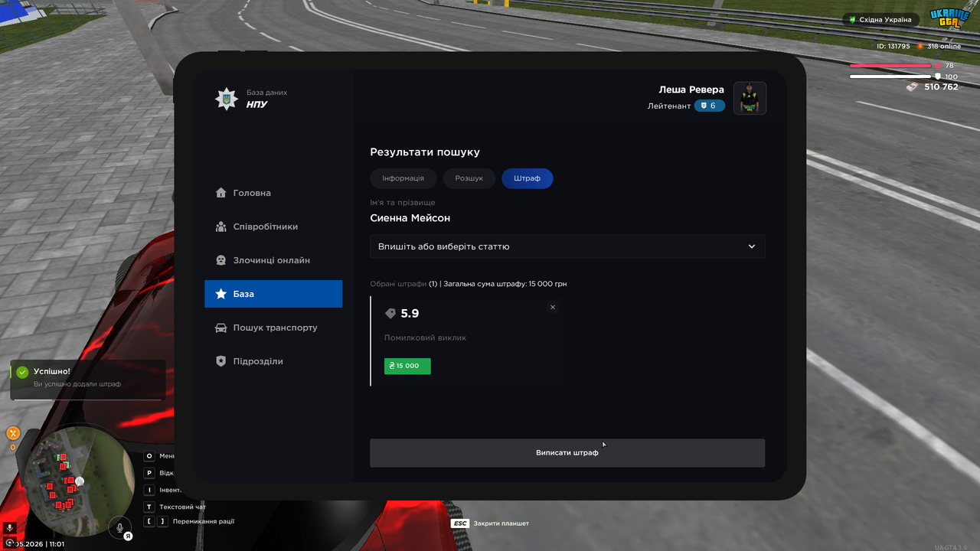
Task: Open the Головна menu item
Action: click(273, 193)
